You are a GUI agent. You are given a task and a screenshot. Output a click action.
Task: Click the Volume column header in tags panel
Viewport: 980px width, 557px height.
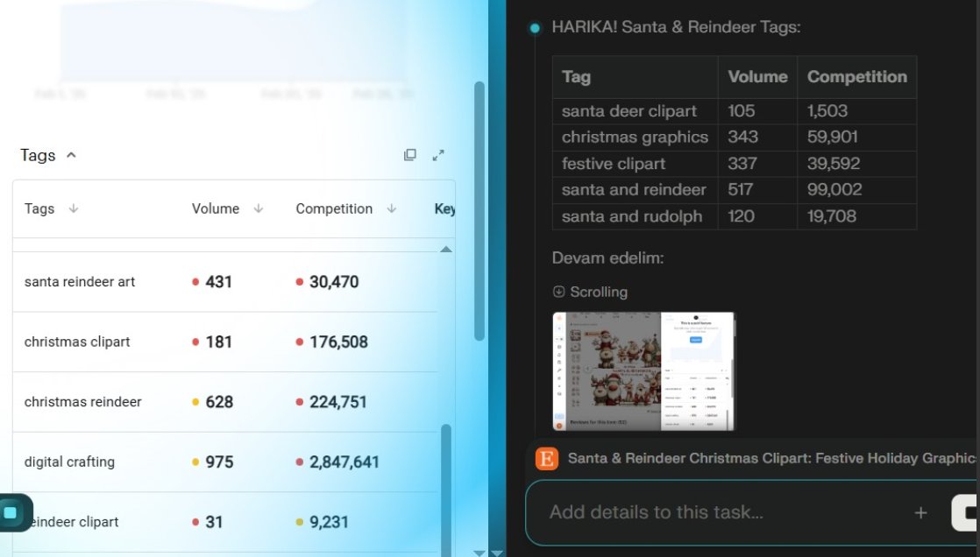point(216,208)
